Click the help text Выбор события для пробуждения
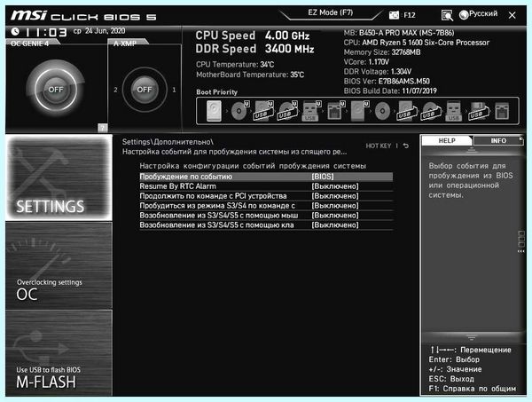This screenshot has width=532, height=402. point(471,180)
